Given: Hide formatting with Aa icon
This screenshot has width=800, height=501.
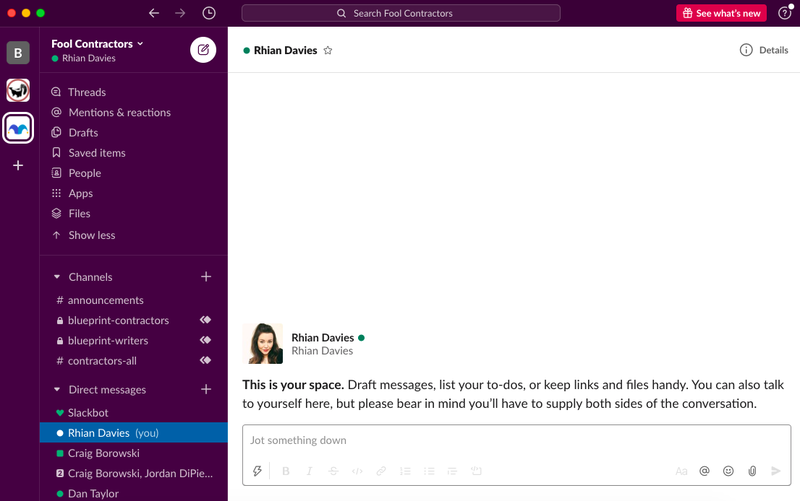Looking at the screenshot, I should point(681,471).
